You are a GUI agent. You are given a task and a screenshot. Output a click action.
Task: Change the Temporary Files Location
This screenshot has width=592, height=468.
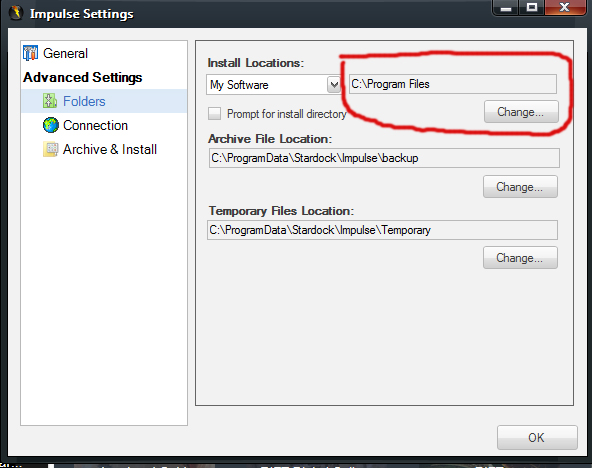click(520, 258)
